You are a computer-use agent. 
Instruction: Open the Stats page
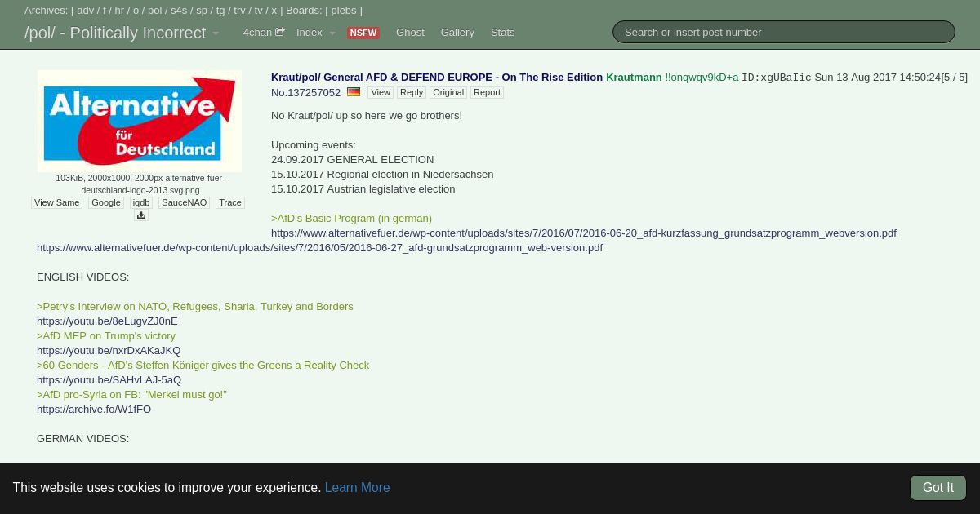pos(502,33)
